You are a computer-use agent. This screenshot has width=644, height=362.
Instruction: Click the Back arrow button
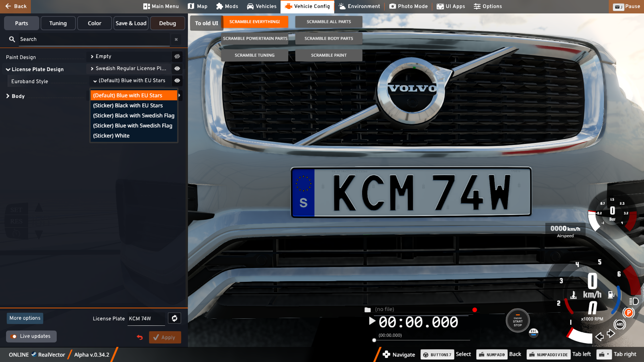click(15, 6)
